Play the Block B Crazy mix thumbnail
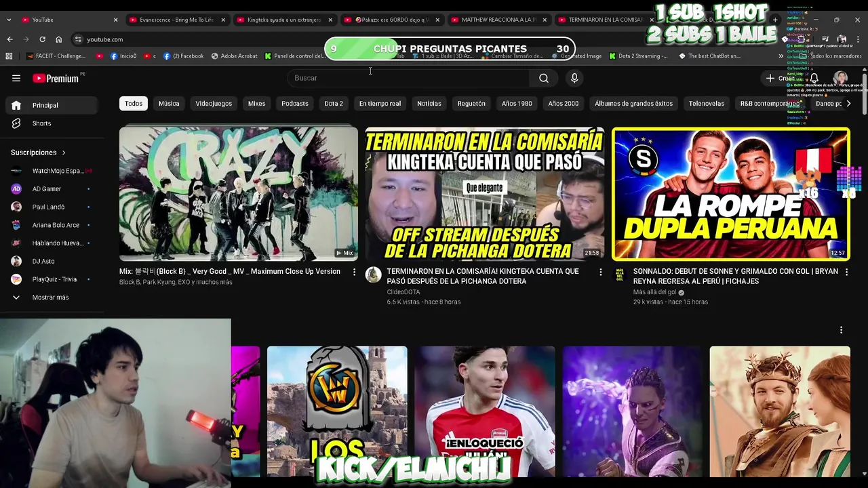Viewport: 868px width, 488px height. click(239, 194)
